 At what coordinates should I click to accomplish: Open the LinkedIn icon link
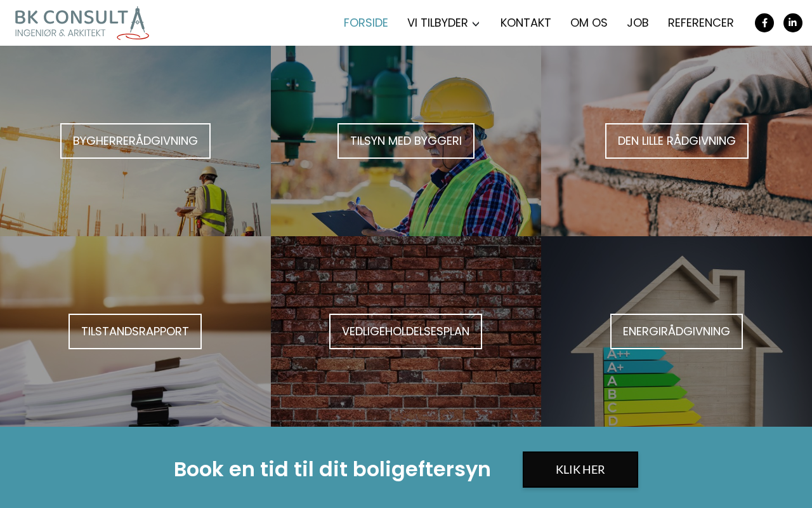coord(793,23)
